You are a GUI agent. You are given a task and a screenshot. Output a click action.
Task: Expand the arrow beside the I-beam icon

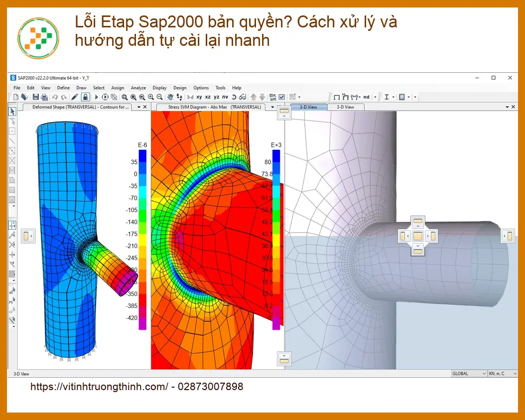(394, 97)
